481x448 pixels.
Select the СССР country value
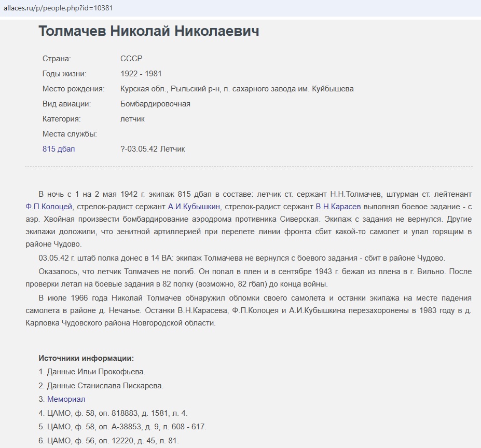pos(131,59)
